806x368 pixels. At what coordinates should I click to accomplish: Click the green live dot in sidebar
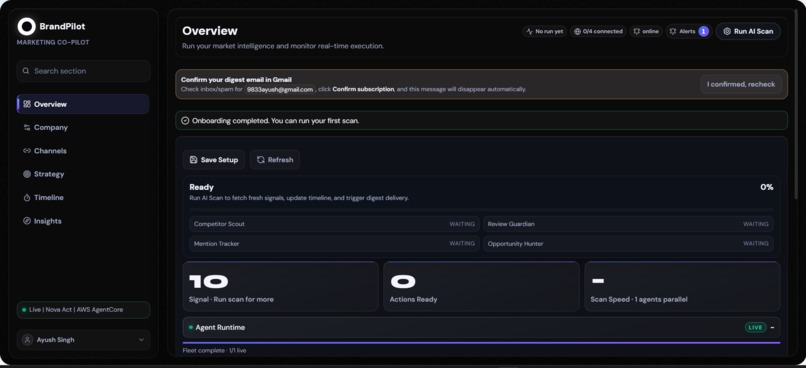(24, 310)
